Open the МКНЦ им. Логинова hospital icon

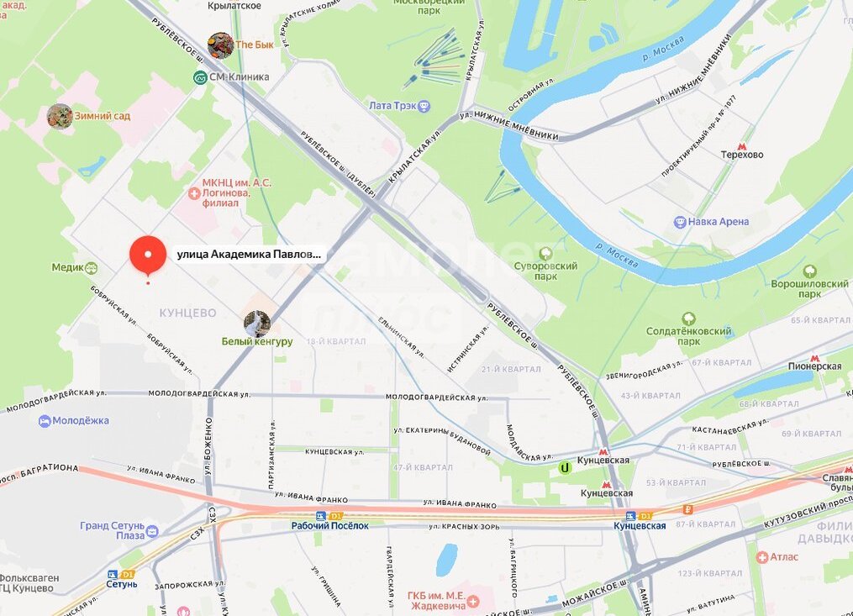point(194,193)
